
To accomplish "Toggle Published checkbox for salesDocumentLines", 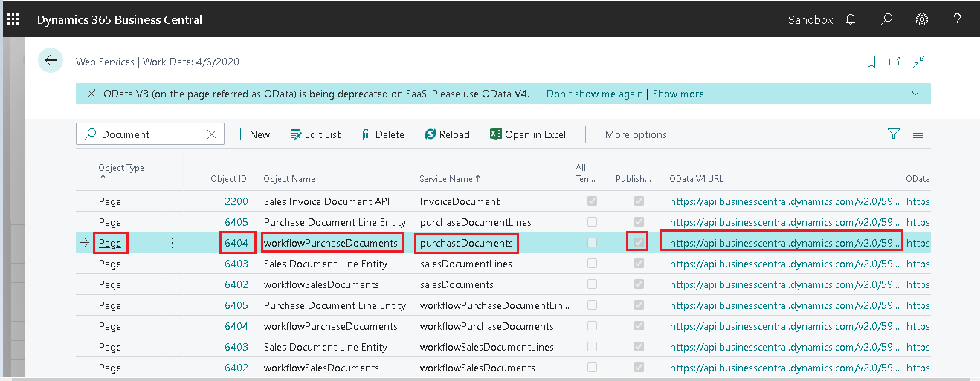I will click(638, 264).
